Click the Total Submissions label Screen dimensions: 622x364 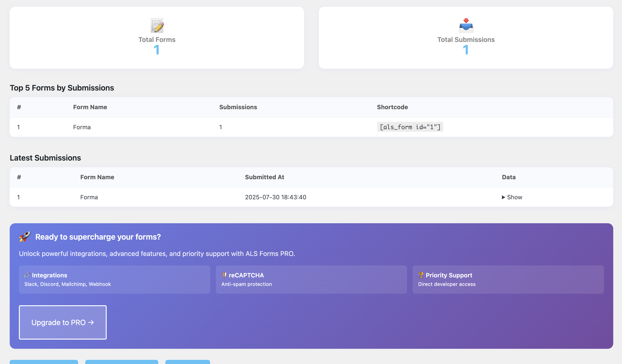point(466,39)
